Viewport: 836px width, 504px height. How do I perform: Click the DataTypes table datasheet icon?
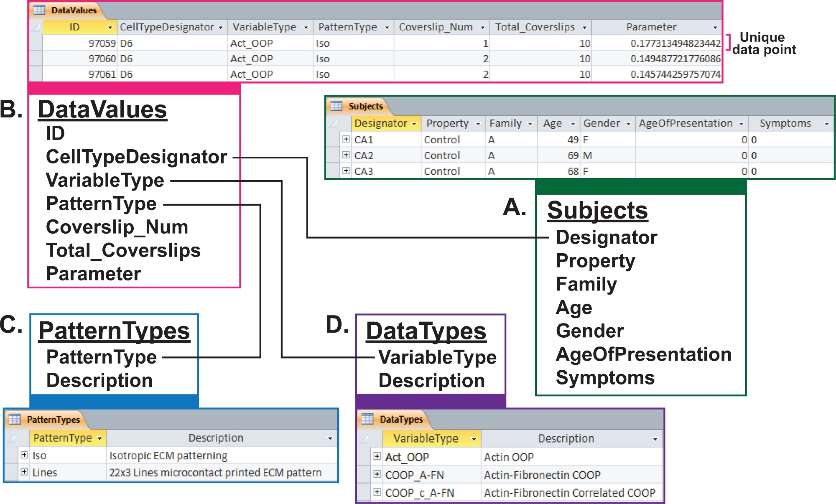click(367, 419)
